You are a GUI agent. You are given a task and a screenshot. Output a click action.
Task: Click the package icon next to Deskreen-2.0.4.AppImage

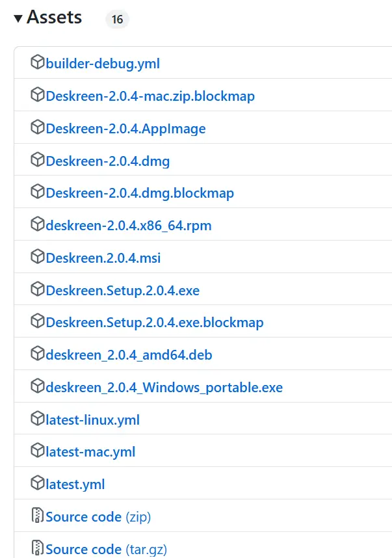37,128
